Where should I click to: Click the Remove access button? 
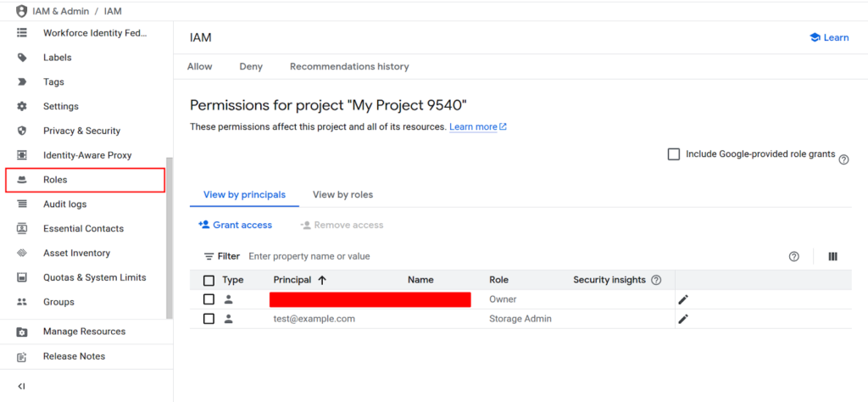click(x=342, y=225)
